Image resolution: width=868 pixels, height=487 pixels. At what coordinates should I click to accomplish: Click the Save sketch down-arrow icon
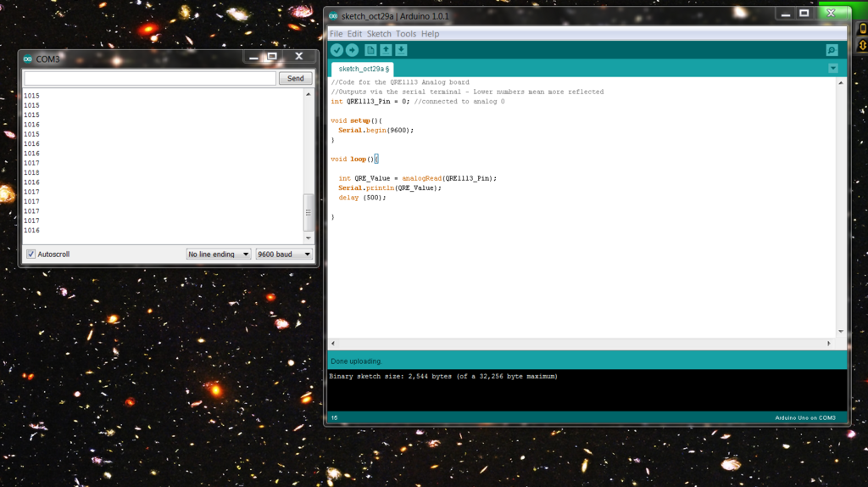401,50
